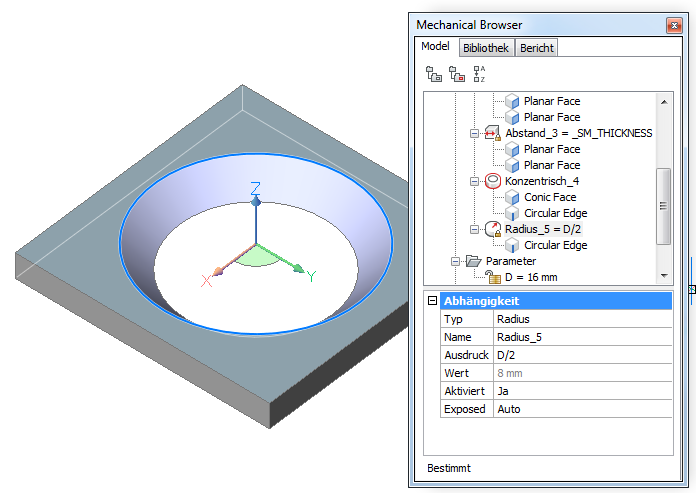Viewport: 696px width, 493px height.
Task: Select the Conic Face cube icon
Action: click(x=512, y=197)
